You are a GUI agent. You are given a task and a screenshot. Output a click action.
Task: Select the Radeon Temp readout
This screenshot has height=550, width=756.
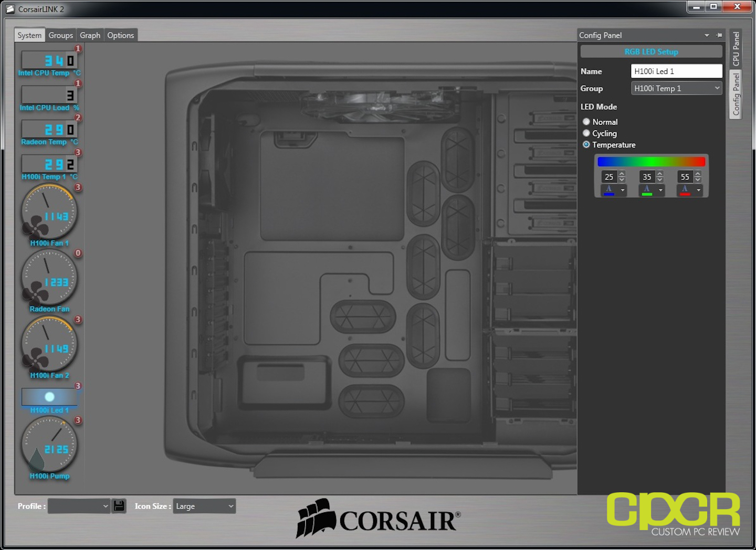[x=49, y=129]
